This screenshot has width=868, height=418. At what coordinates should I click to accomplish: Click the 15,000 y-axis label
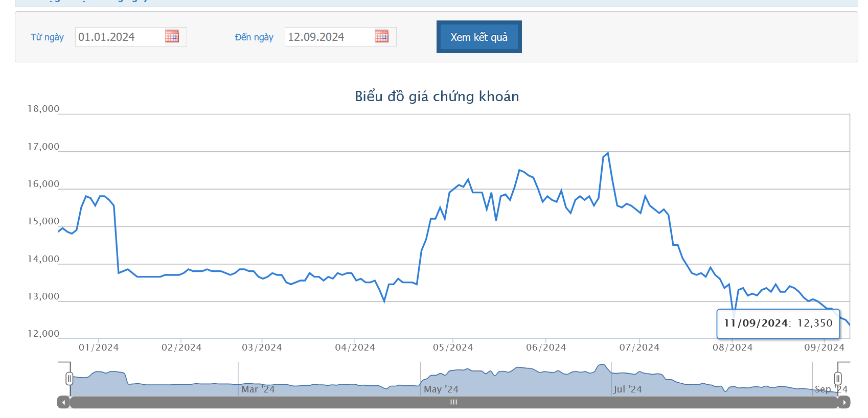pos(43,221)
